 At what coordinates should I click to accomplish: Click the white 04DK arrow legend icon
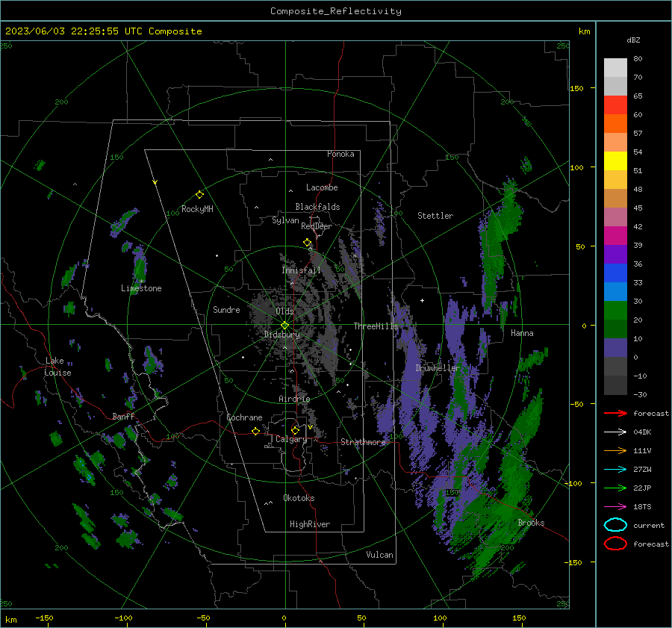tap(615, 432)
